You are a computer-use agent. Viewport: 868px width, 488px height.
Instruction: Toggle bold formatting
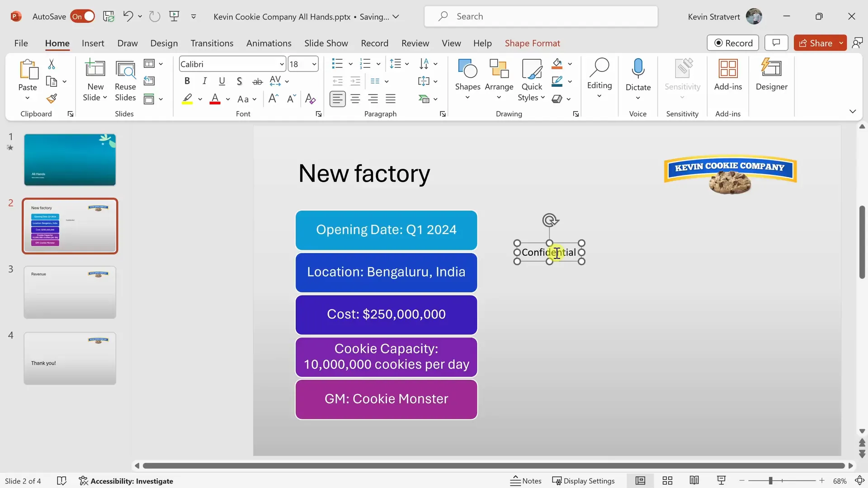187,81
